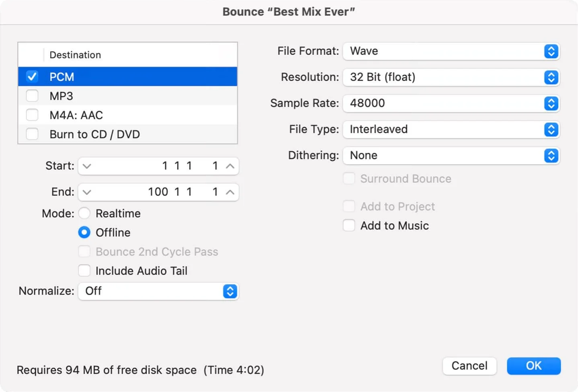The width and height of the screenshot is (578, 392).
Task: Uncheck the PCM destination
Action: (32, 76)
